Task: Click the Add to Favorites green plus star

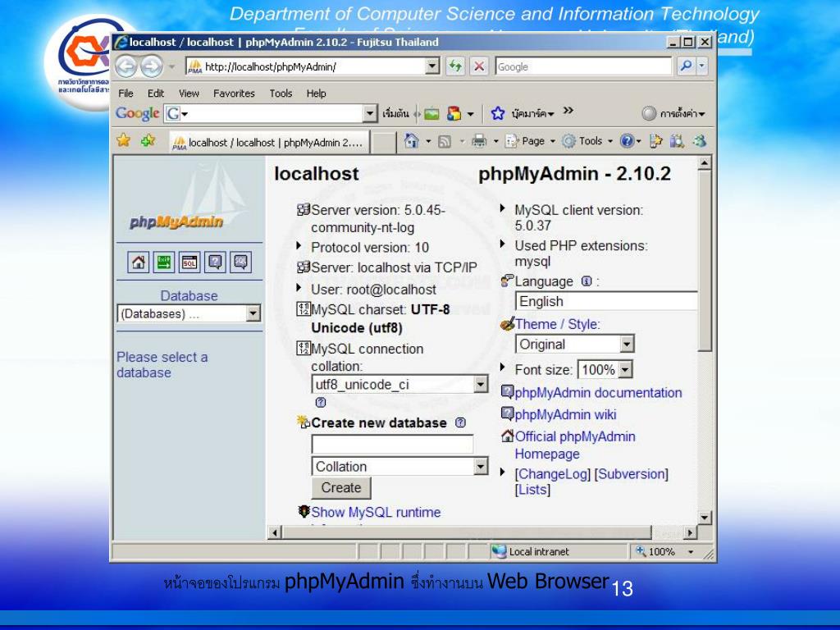Action: click(148, 140)
